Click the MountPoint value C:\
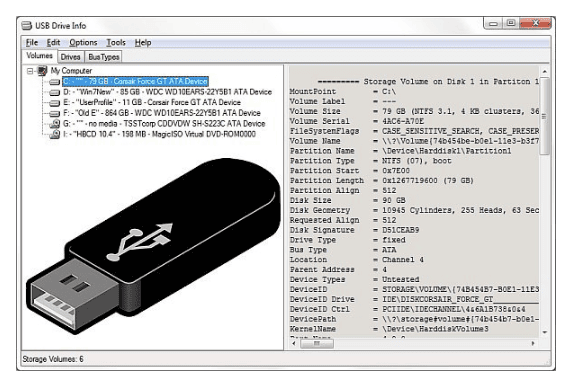 click(x=389, y=92)
